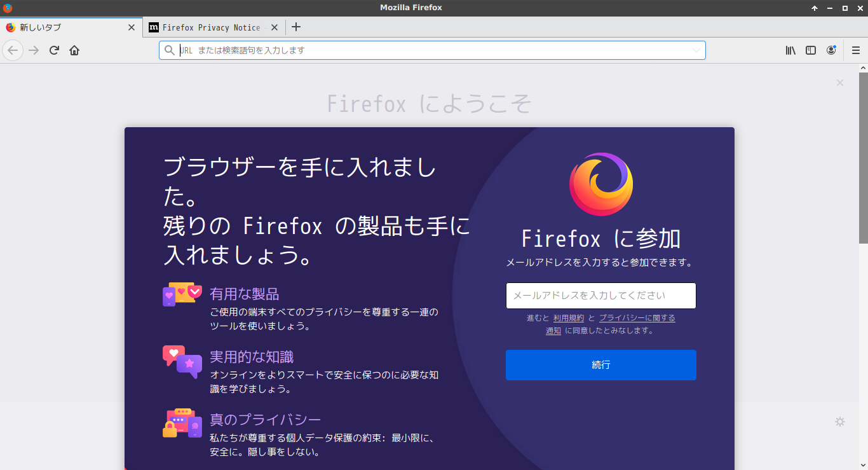Minimize the Firefox window
Screen dimensions: 868x470
pos(830,8)
